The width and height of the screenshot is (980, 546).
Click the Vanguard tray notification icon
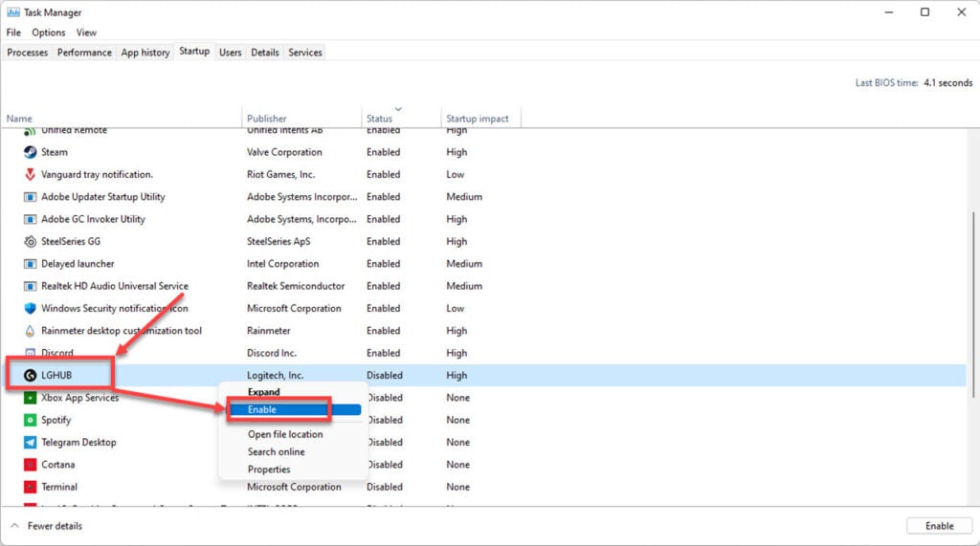tap(30, 174)
